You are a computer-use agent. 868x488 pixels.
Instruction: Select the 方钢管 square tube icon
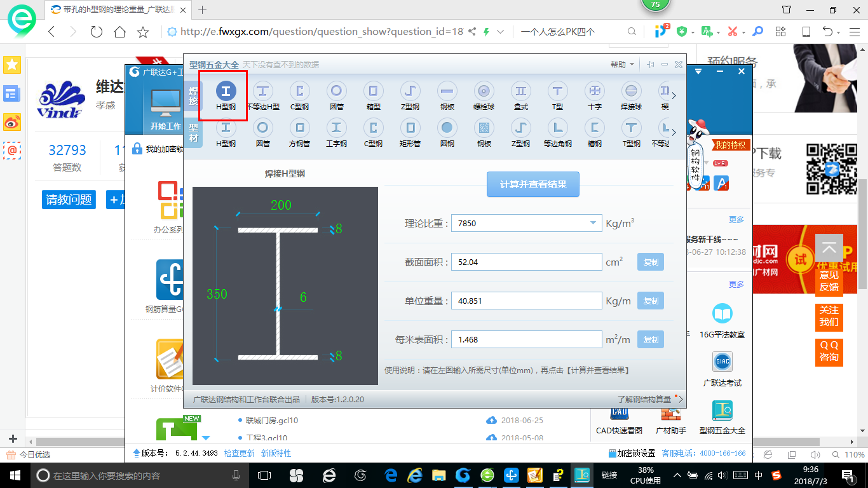[299, 133]
